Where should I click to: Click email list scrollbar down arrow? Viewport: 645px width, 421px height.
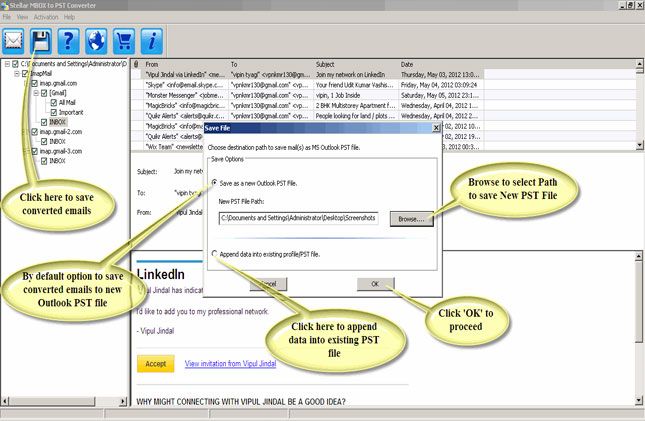[639, 145]
